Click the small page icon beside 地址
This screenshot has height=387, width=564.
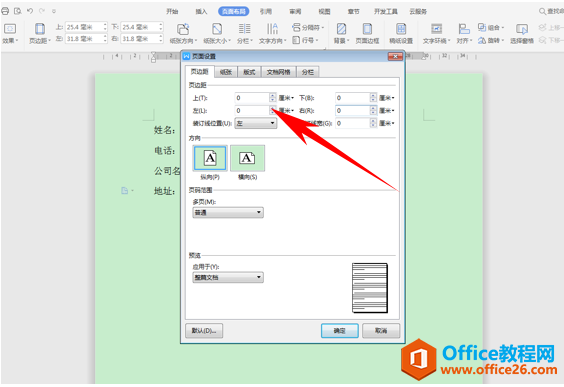tap(125, 191)
